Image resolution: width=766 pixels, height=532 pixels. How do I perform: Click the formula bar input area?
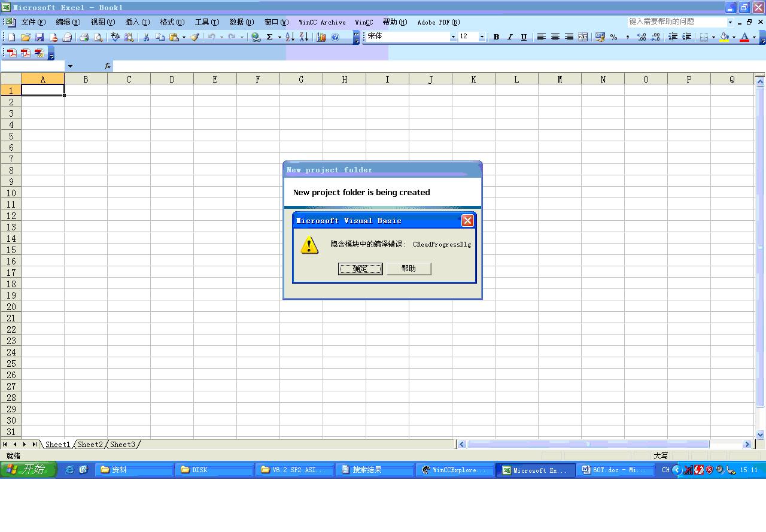[439, 66]
